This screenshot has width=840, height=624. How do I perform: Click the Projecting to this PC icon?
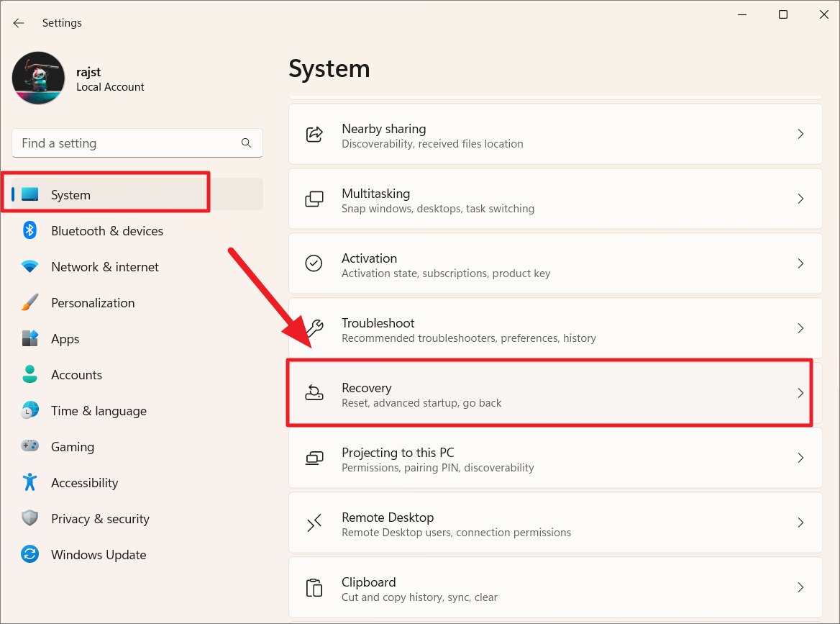[314, 458]
